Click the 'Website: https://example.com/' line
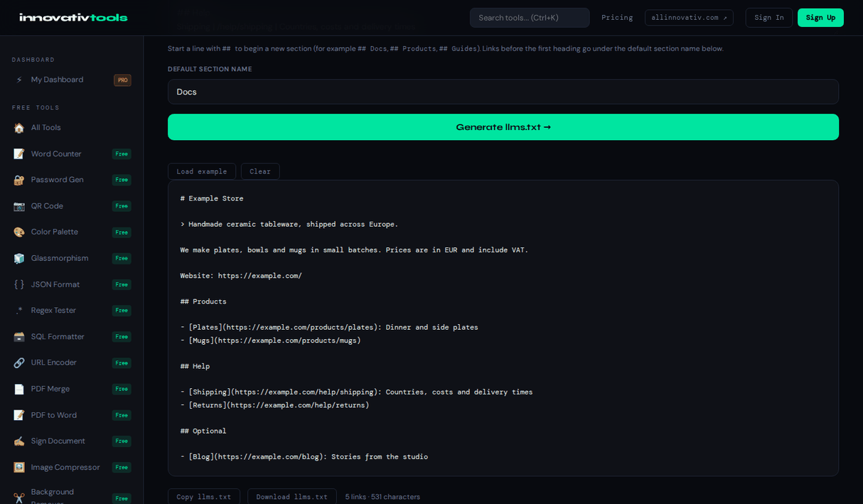The image size is (863, 504). tap(241, 276)
